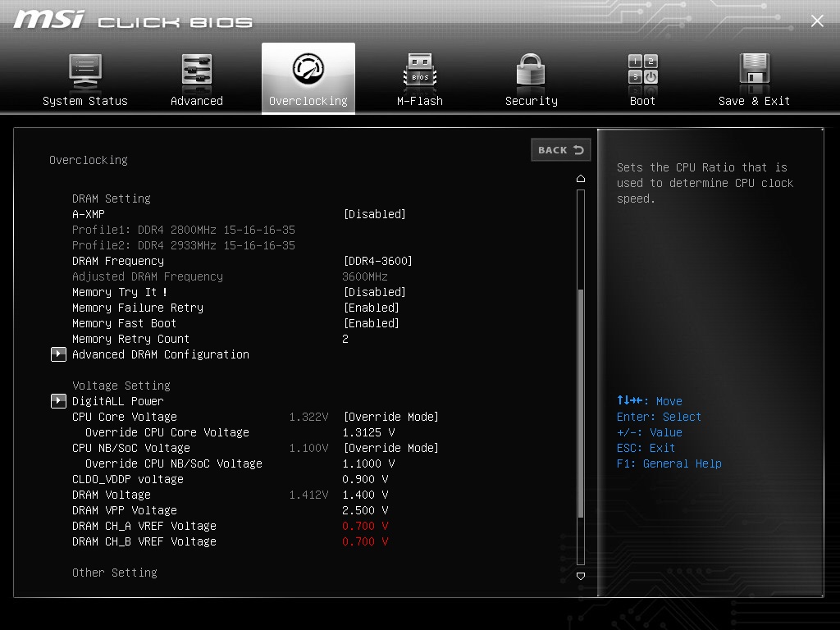840x630 pixels.
Task: Toggle Memory Failure Retry [Enabled]
Action: [x=372, y=308]
